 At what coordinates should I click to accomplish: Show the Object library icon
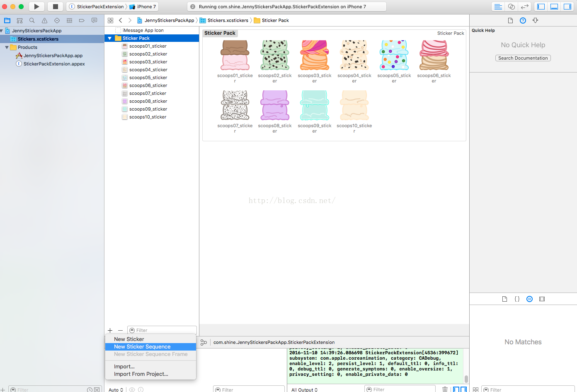pos(529,299)
